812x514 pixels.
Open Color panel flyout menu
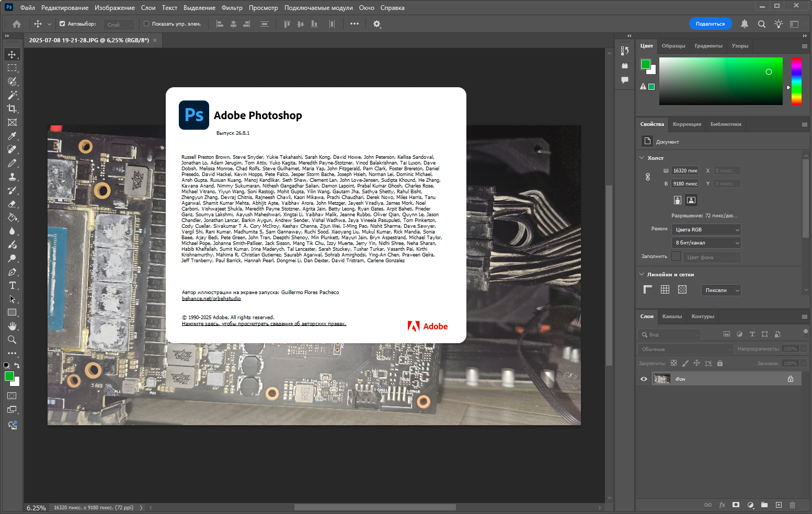click(805, 46)
